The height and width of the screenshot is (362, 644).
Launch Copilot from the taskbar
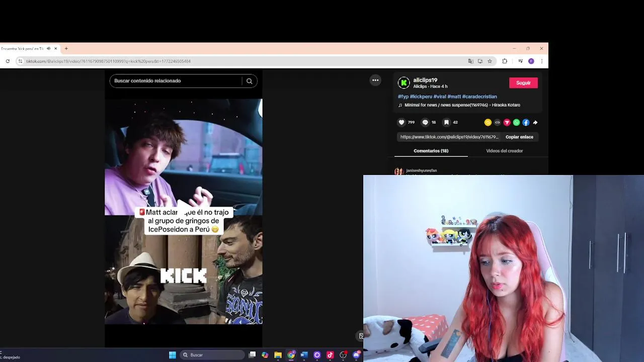[265, 355]
